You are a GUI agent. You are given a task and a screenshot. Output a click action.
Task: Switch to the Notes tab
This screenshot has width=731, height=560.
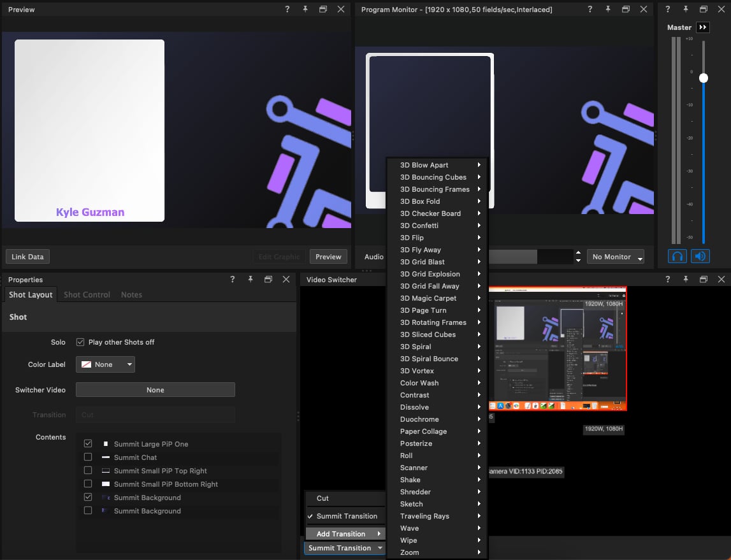pyautogui.click(x=131, y=295)
